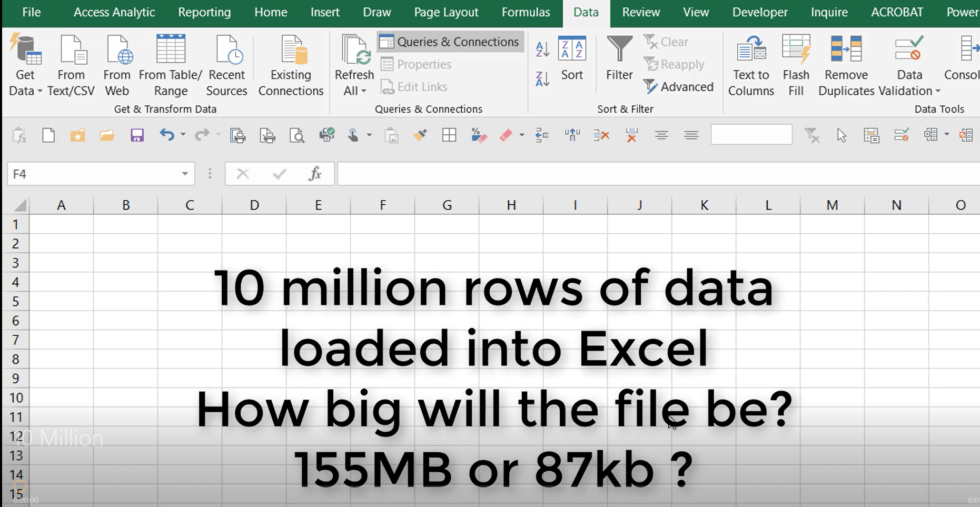Open the Review ribbon tab
The image size is (980, 507).
(x=640, y=12)
